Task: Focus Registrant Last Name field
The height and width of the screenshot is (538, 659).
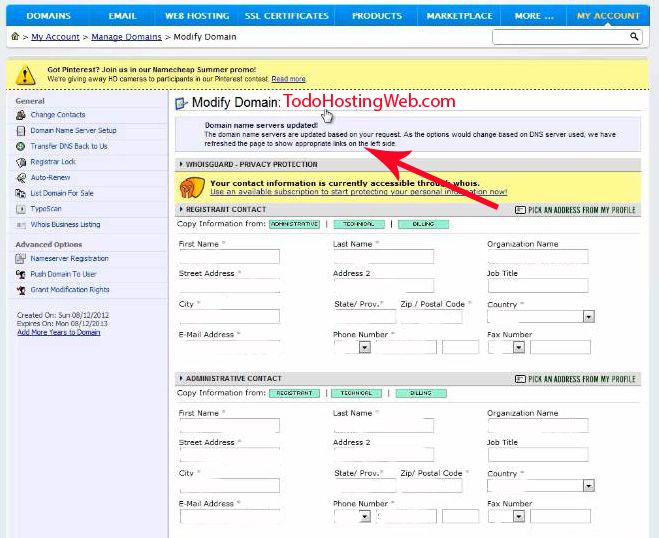Action: point(384,256)
